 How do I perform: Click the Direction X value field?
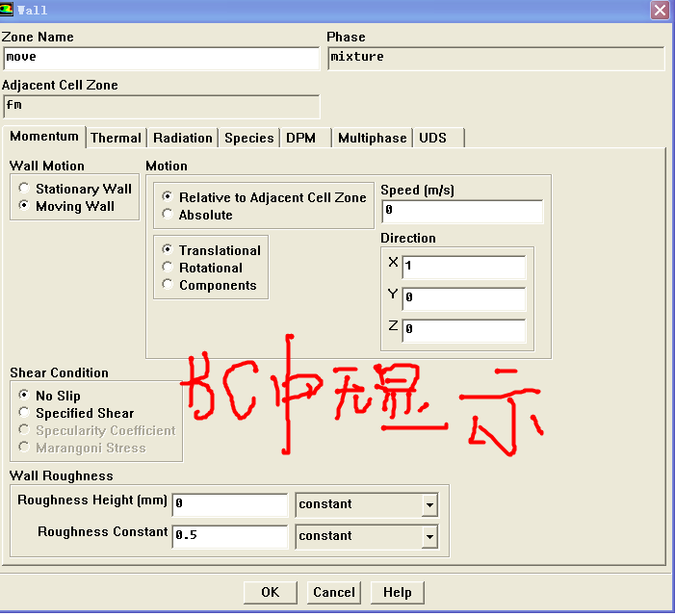[x=464, y=266]
